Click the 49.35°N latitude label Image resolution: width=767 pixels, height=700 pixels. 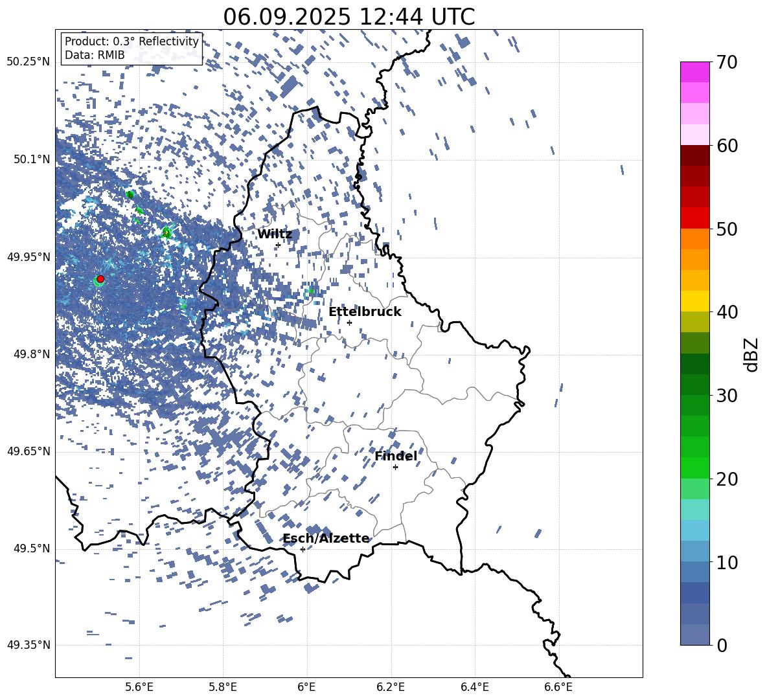(x=29, y=645)
